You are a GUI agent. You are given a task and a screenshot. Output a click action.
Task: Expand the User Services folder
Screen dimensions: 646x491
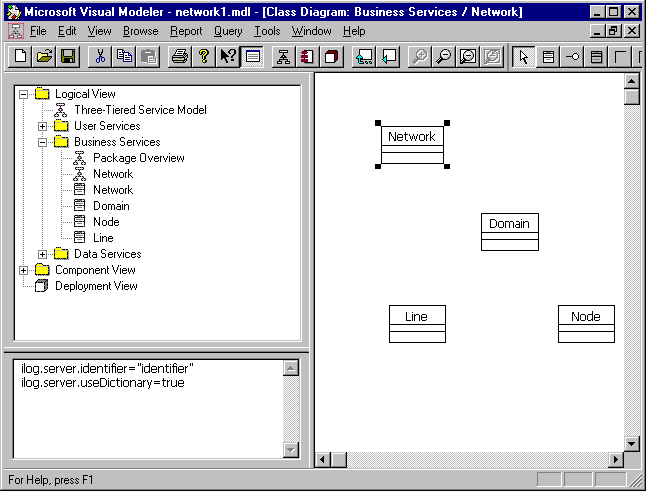pos(42,126)
